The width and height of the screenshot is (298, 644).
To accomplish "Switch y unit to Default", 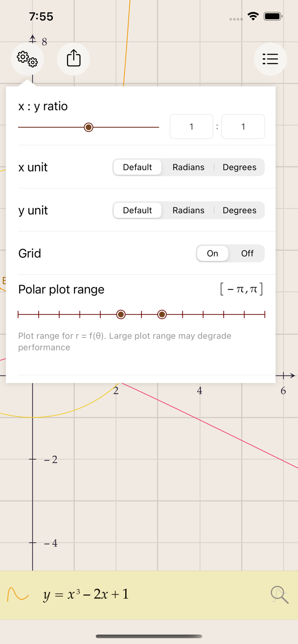I will click(x=138, y=210).
